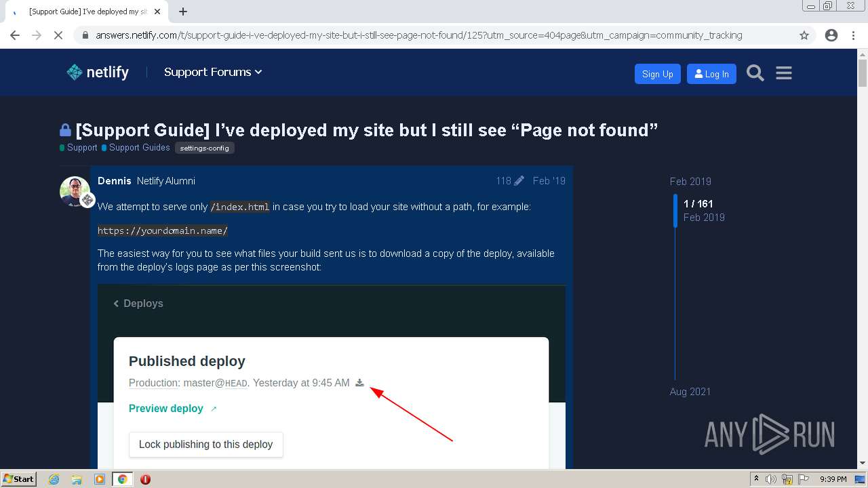Jump to Aug 2021 timeline end
The height and width of the screenshot is (488, 868).
click(690, 392)
